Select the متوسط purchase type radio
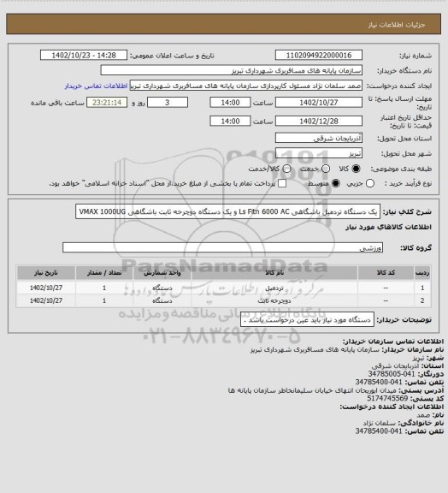The image size is (448, 493). click(x=336, y=183)
